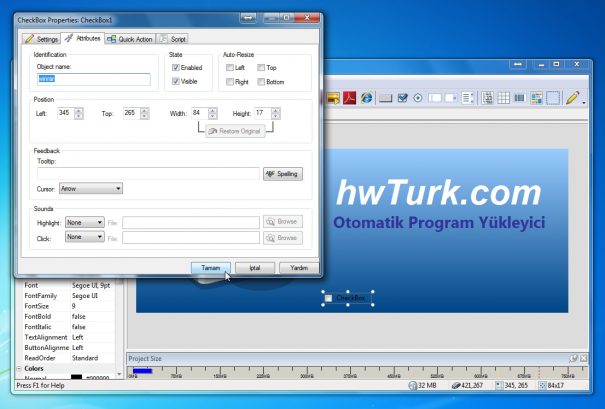Select the RadioButton object tool
This screenshot has height=409, width=605.
tap(417, 98)
